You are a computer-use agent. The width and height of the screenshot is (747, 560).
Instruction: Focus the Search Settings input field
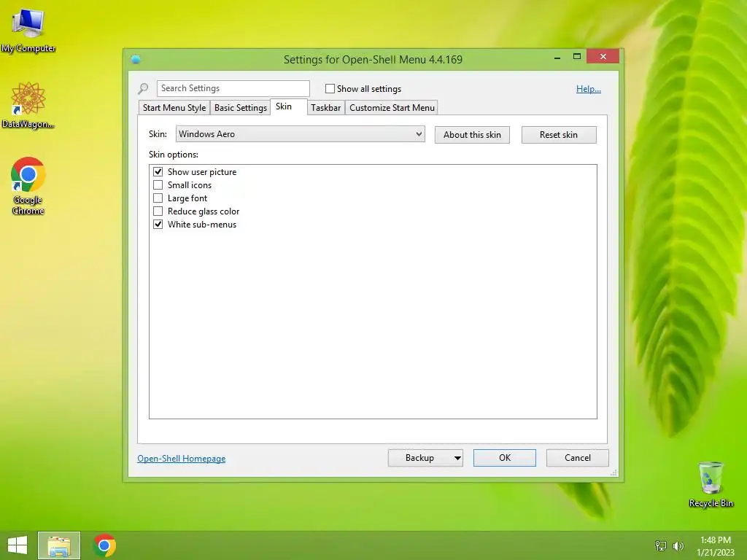[x=233, y=88]
